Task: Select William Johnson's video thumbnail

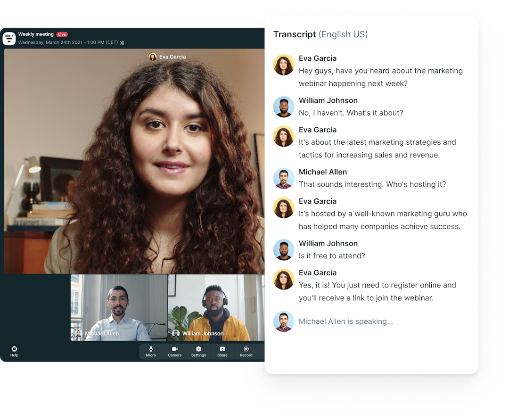Action: (x=216, y=308)
